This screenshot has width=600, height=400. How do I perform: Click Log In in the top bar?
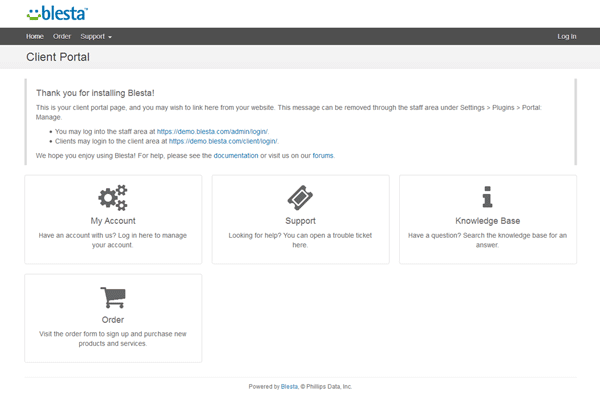(567, 36)
